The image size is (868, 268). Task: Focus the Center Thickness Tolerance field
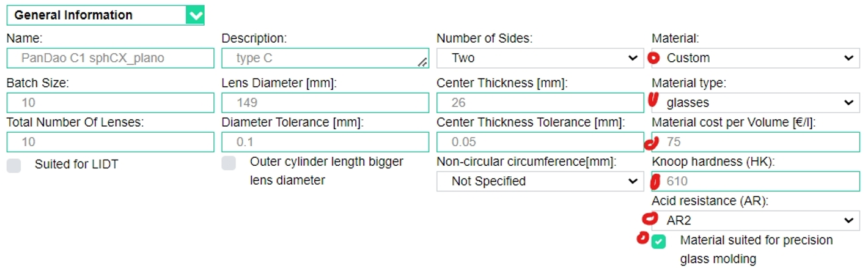coord(540,141)
